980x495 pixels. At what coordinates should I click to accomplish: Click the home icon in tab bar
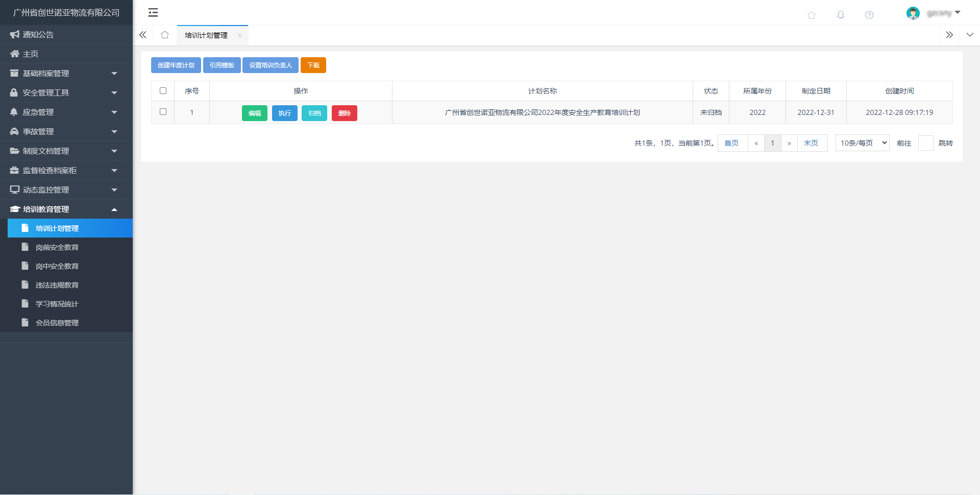(164, 35)
